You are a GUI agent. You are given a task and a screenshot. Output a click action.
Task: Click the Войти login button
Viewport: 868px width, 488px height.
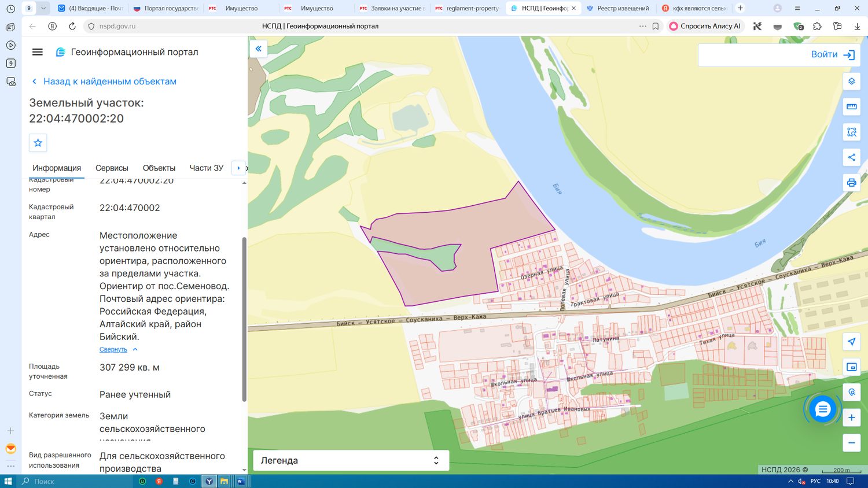pos(833,54)
